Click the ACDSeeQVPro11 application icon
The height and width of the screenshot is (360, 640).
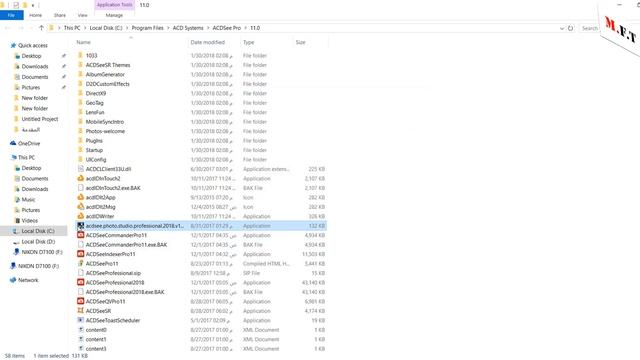point(80,301)
